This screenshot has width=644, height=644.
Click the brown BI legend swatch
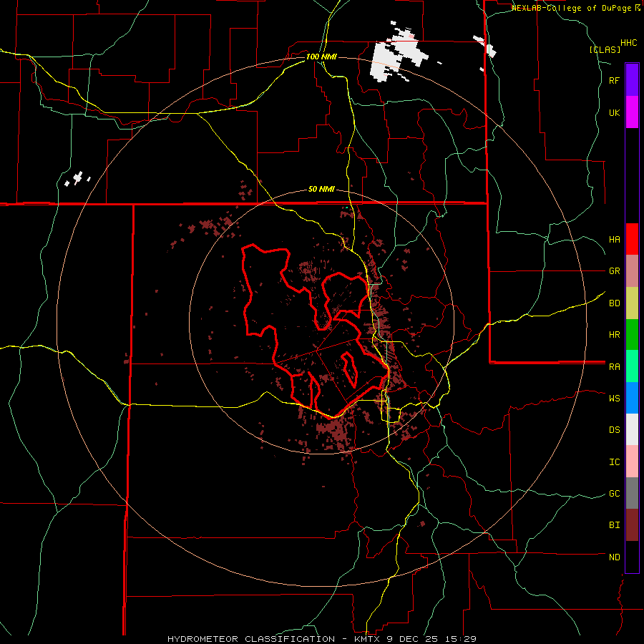tap(632, 525)
